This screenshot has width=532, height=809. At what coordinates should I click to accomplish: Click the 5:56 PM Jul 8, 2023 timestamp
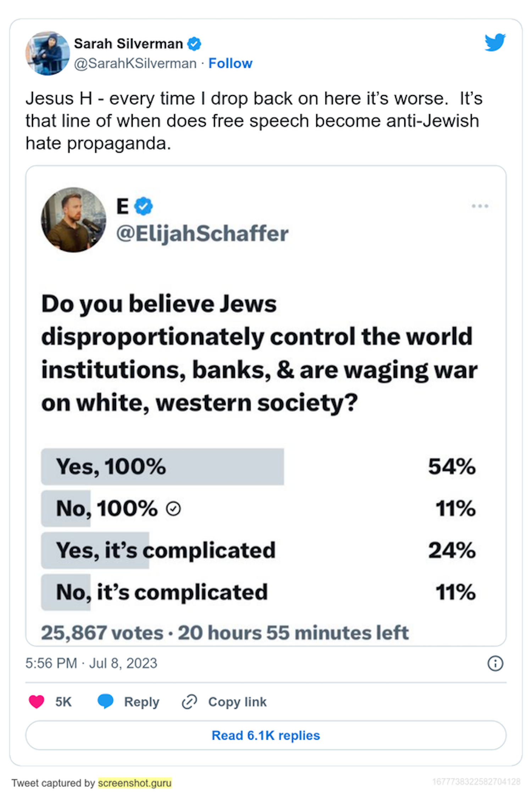[x=91, y=664]
